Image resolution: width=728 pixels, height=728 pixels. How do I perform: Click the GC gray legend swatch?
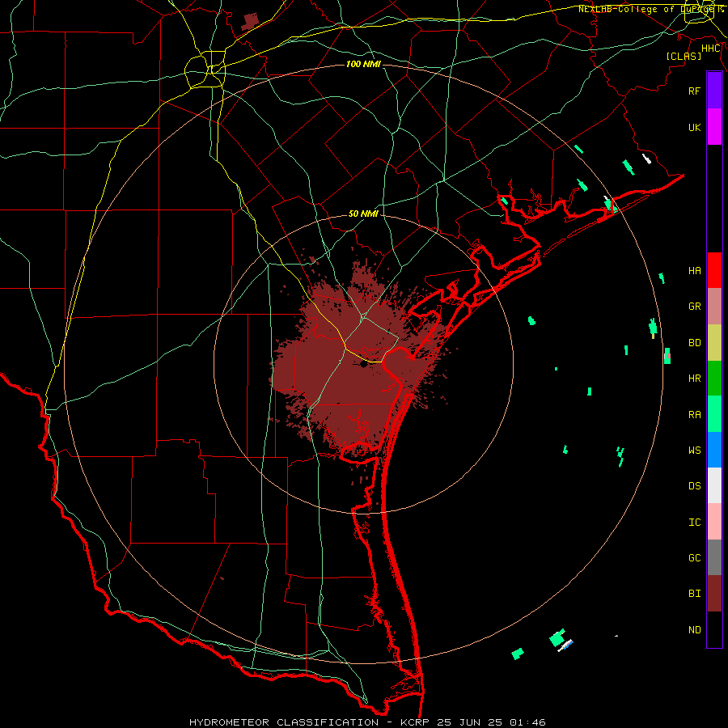click(714, 557)
